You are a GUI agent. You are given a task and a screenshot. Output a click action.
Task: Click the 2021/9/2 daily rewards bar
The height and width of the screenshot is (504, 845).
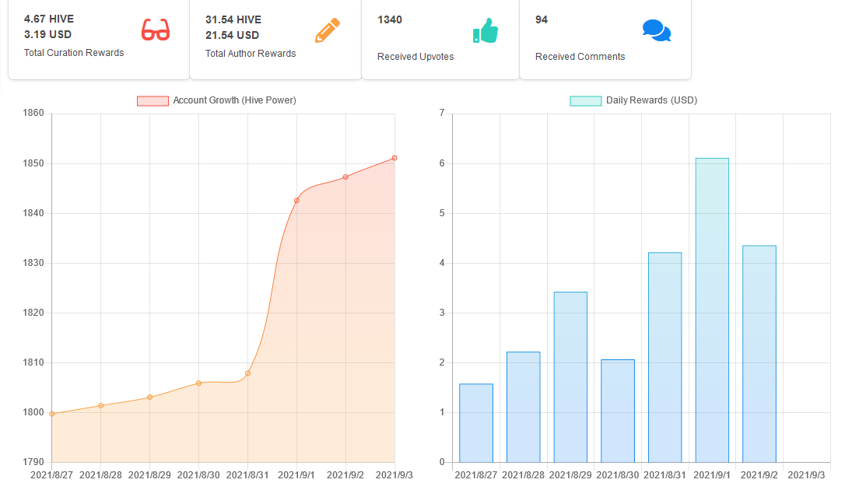pos(759,355)
